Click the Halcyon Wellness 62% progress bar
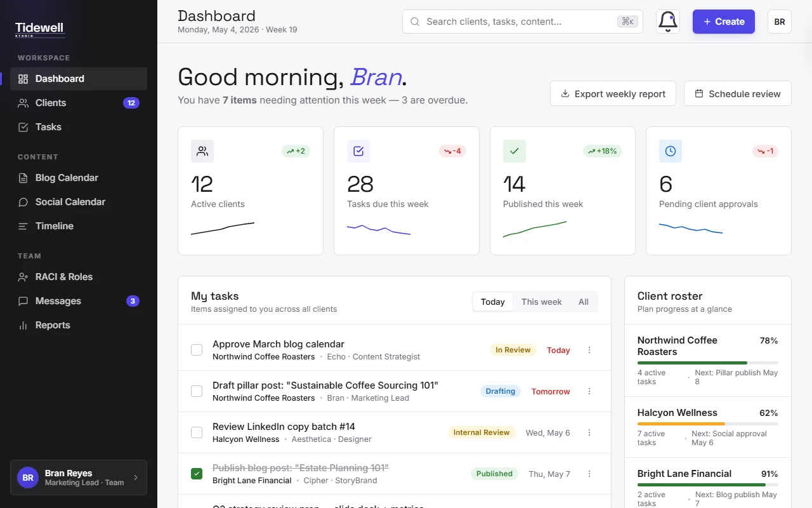The width and height of the screenshot is (812, 508). (708, 424)
